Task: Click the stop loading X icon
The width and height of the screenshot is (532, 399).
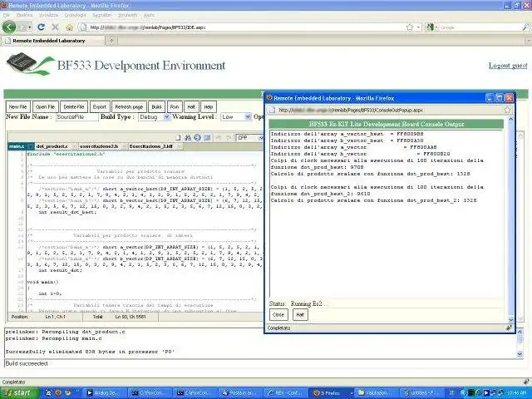Action: pos(55,27)
